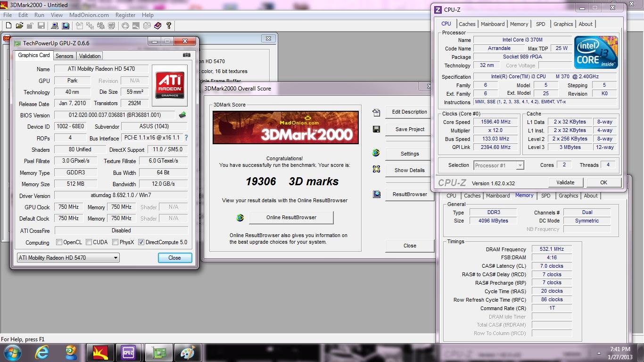Open the File menu
The height and width of the screenshot is (362, 644).
[8, 15]
